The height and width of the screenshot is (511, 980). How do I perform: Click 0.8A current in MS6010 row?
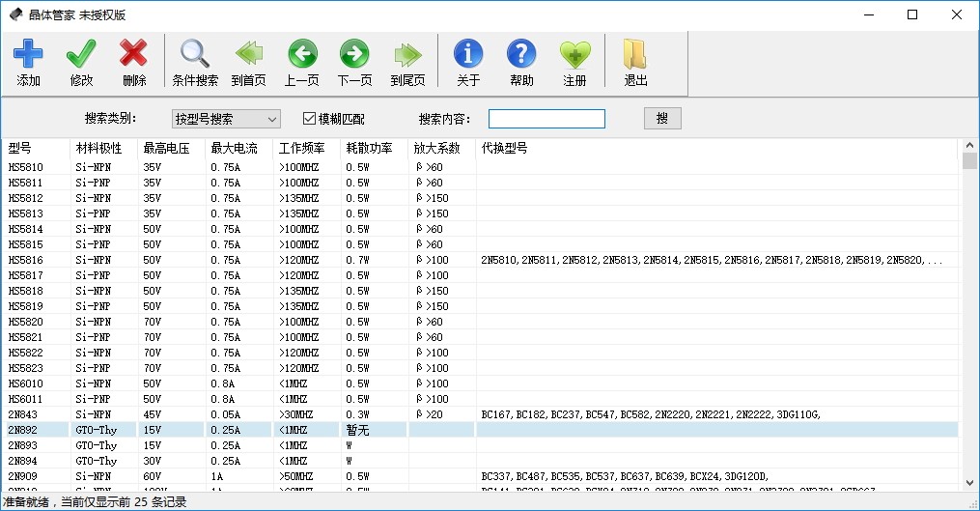(x=222, y=383)
